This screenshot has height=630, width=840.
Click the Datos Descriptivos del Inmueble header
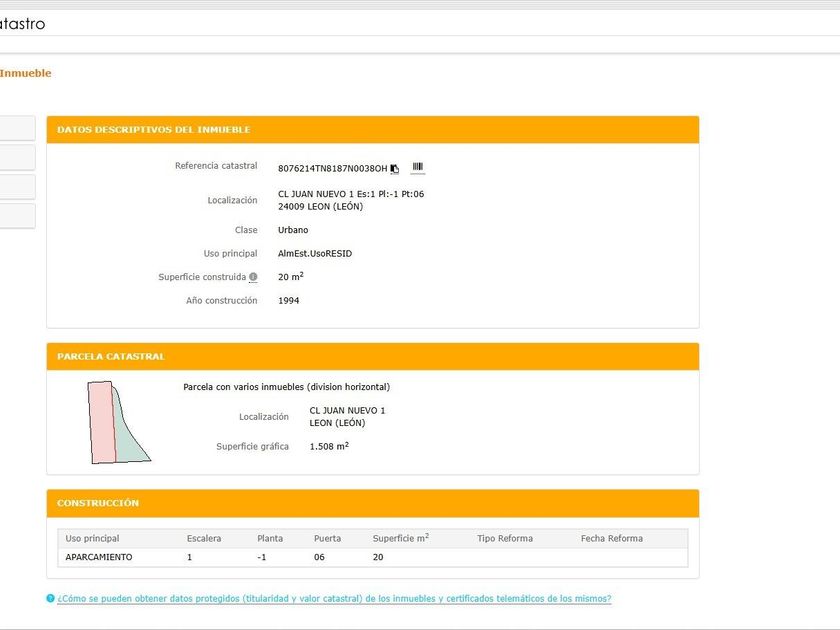(154, 130)
